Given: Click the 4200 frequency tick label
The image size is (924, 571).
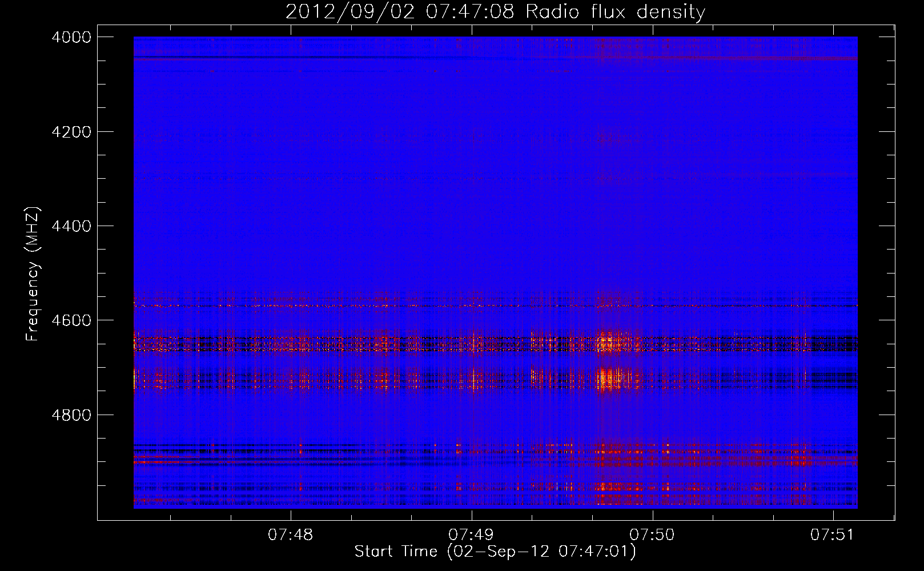Looking at the screenshot, I should [x=71, y=132].
